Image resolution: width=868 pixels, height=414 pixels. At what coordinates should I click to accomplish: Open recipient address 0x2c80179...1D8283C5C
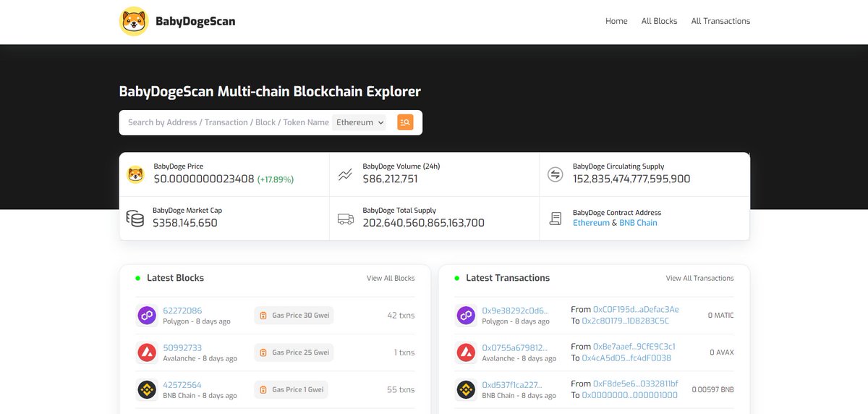click(626, 321)
